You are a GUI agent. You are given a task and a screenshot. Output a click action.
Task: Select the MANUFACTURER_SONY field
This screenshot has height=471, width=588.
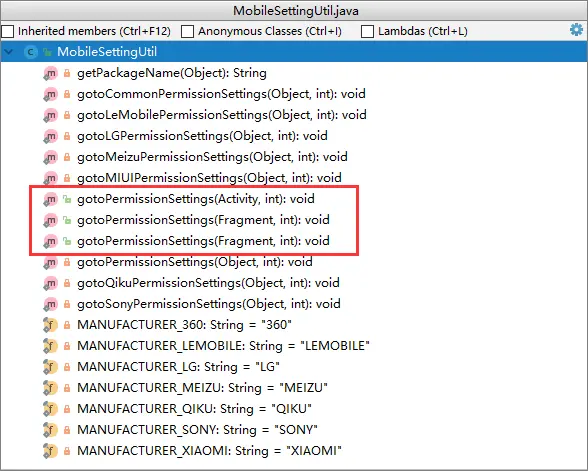[x=197, y=430]
